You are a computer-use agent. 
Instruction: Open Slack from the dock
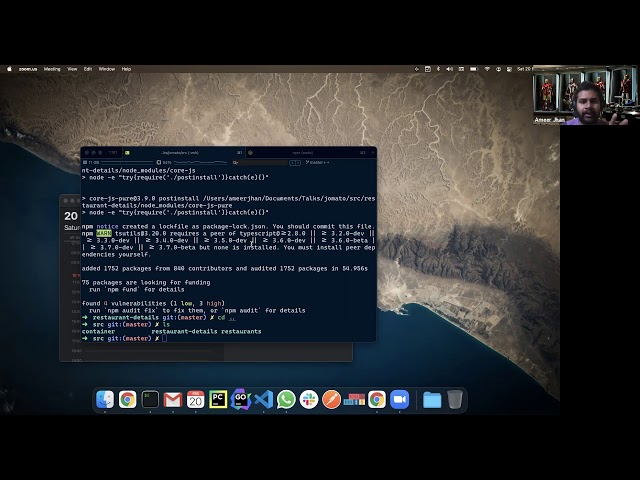tap(309, 399)
